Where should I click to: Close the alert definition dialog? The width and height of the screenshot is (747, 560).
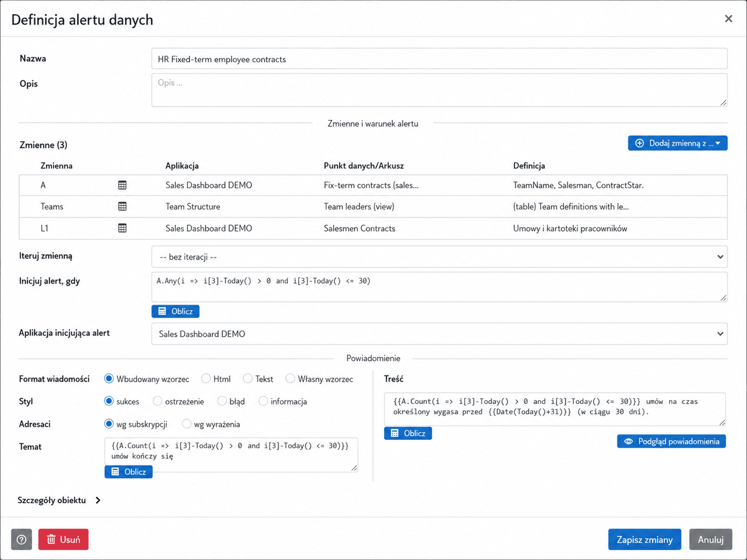pyautogui.click(x=728, y=19)
